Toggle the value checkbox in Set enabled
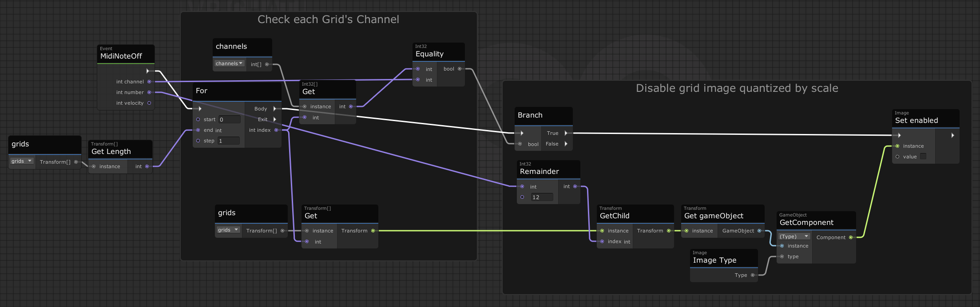 click(923, 157)
